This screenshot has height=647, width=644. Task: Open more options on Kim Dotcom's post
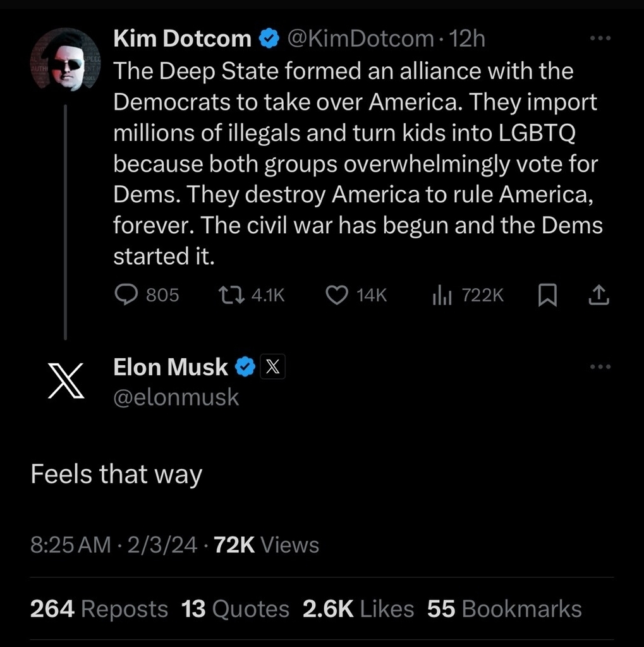(599, 39)
